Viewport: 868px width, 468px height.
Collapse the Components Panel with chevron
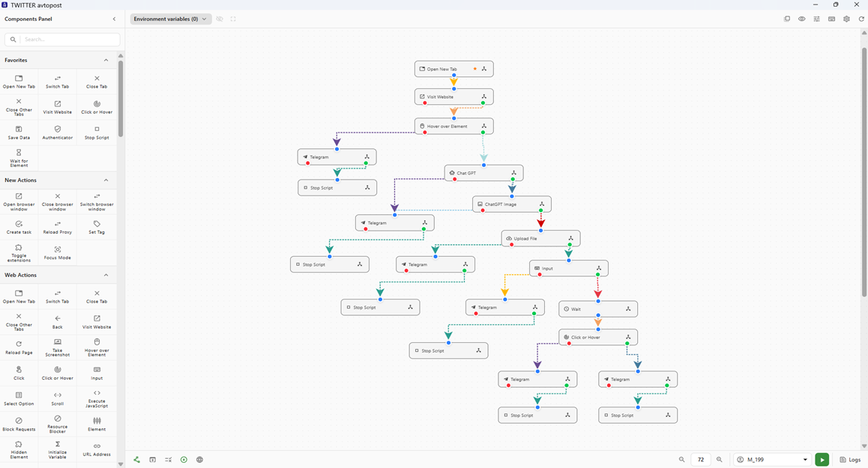(x=114, y=19)
